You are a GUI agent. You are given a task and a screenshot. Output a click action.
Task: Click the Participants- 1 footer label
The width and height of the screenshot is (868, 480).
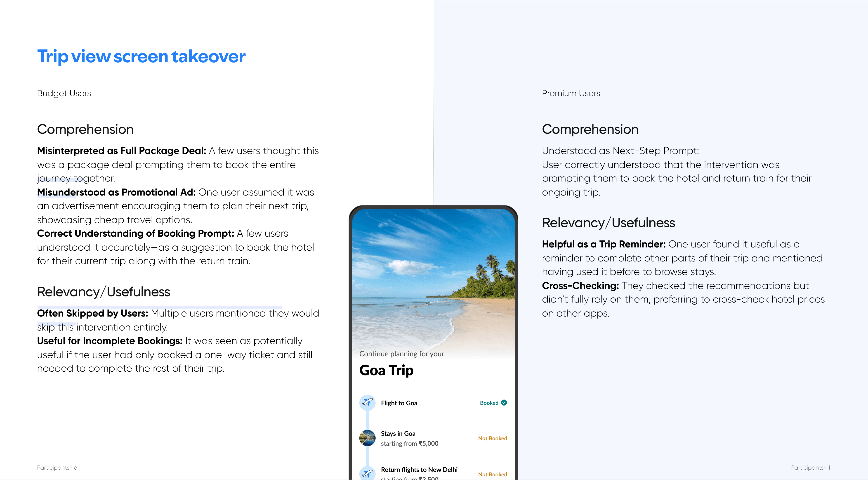click(810, 468)
